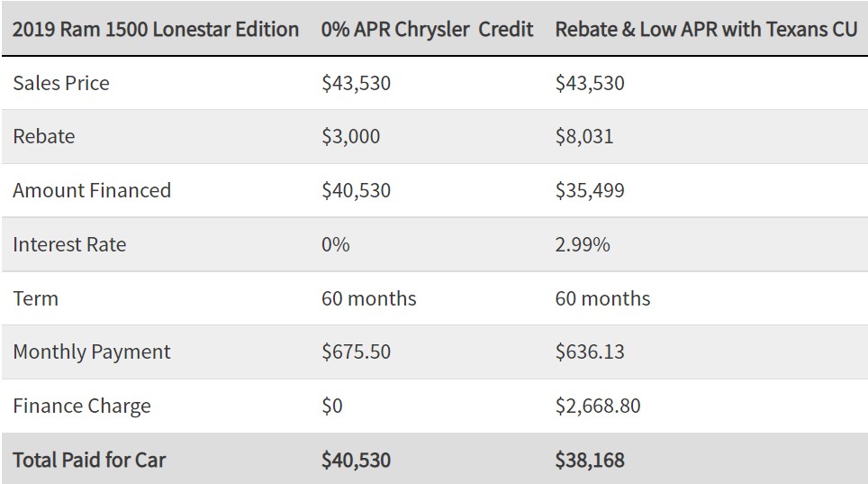Select the "Sales Price" row label
Image resolution: width=868 pixels, height=484 pixels.
click(61, 83)
